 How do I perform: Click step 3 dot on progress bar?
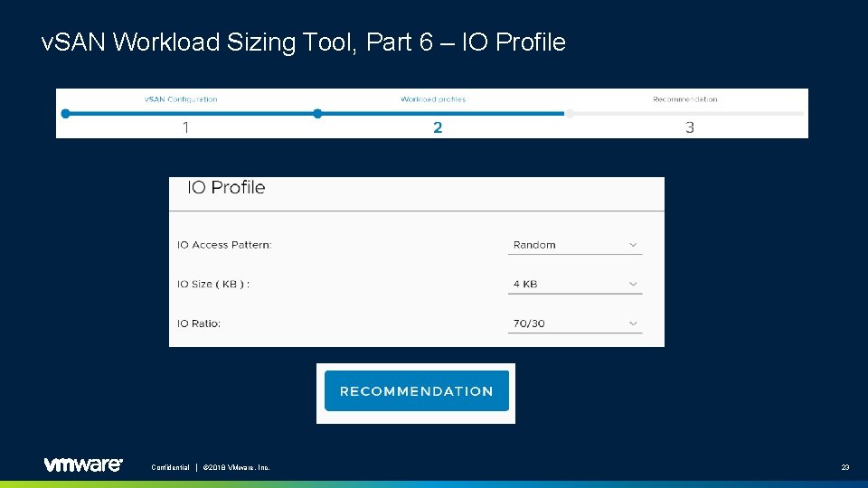[x=569, y=114]
